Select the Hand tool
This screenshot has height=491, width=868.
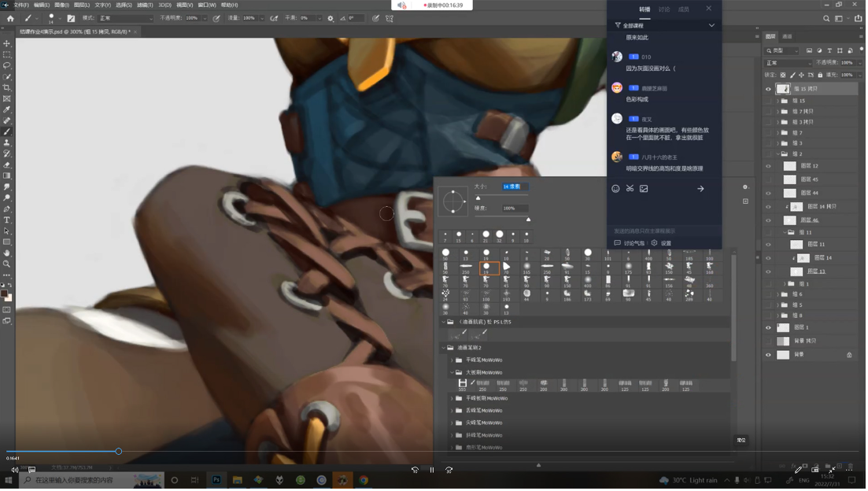[x=6, y=253]
